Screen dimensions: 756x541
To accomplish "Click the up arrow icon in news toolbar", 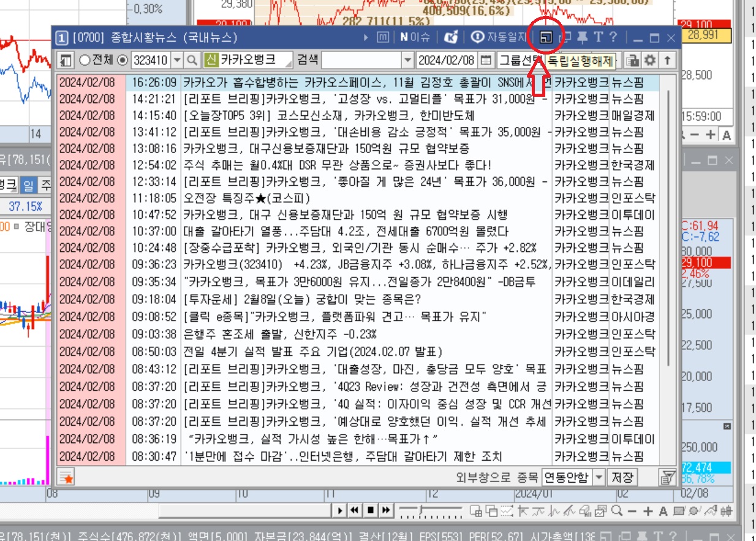I will tap(667, 60).
